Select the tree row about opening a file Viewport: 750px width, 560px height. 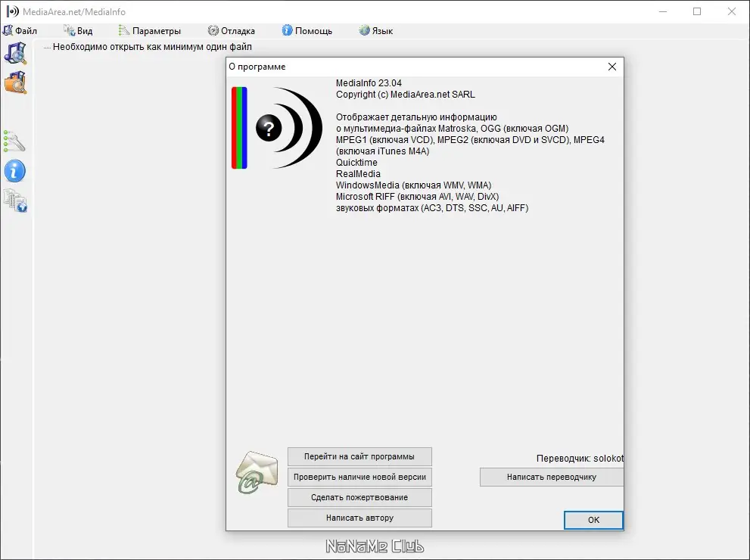tap(152, 47)
